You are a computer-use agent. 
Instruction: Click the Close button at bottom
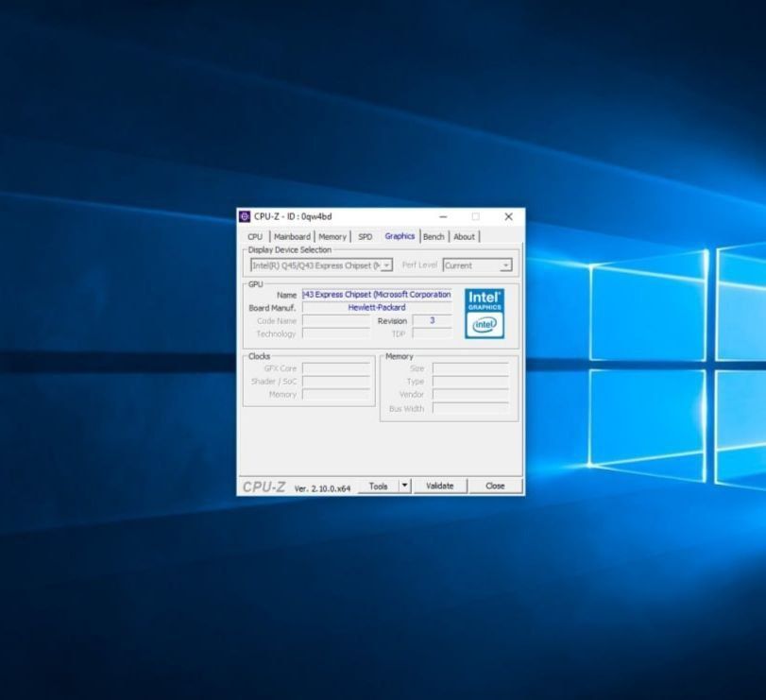pos(495,487)
